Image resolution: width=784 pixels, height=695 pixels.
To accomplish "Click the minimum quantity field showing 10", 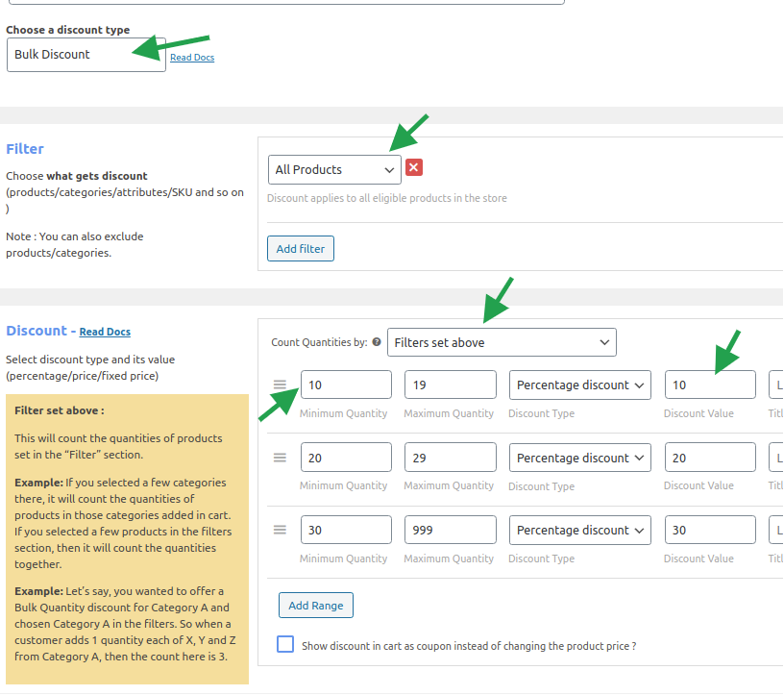I will coord(346,385).
